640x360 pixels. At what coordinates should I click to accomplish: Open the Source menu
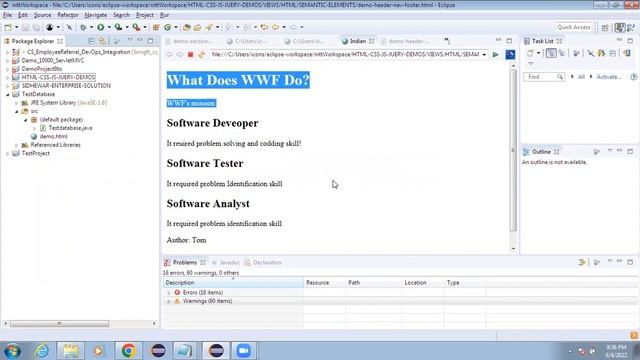[42, 15]
